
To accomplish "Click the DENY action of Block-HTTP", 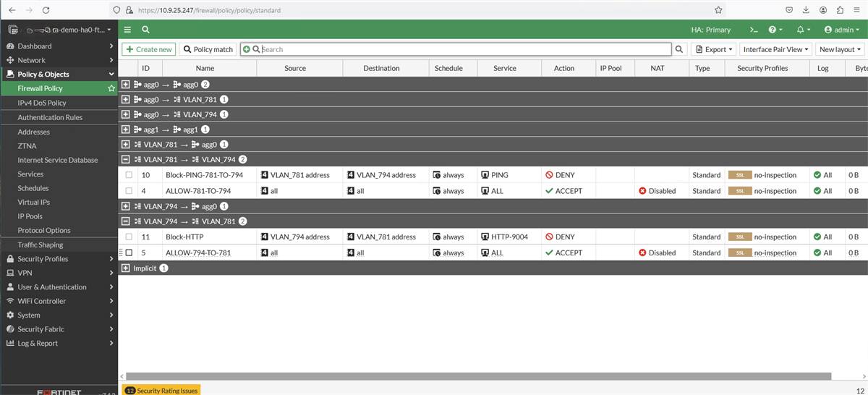I will click(x=560, y=237).
